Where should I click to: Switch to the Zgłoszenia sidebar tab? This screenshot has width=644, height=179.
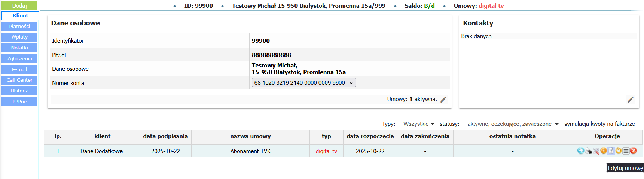(19, 58)
